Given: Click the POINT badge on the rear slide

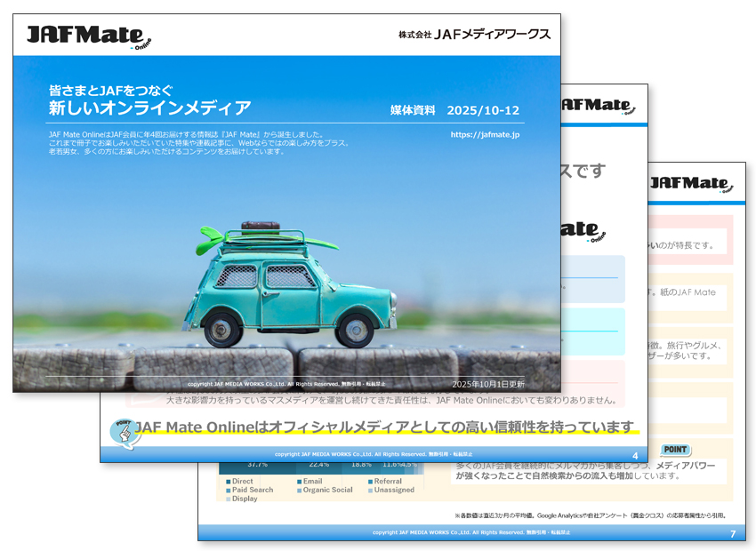Looking at the screenshot, I should tap(676, 450).
